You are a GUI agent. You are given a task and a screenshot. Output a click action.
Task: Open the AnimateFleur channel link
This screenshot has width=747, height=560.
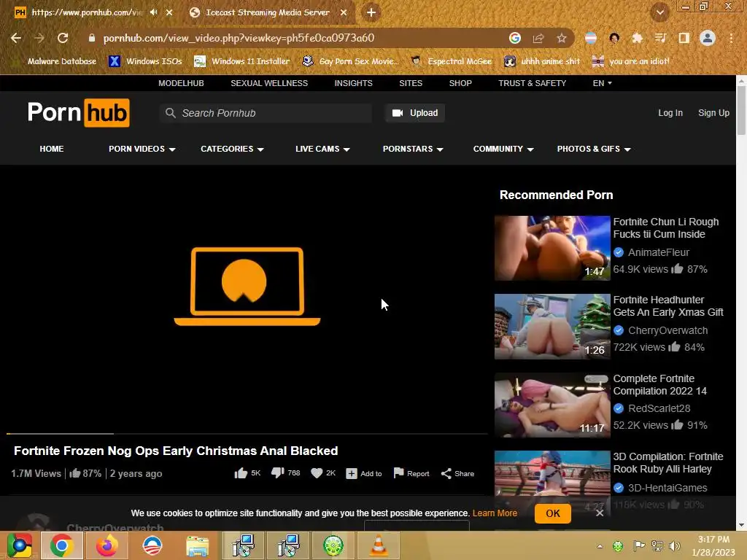click(659, 252)
